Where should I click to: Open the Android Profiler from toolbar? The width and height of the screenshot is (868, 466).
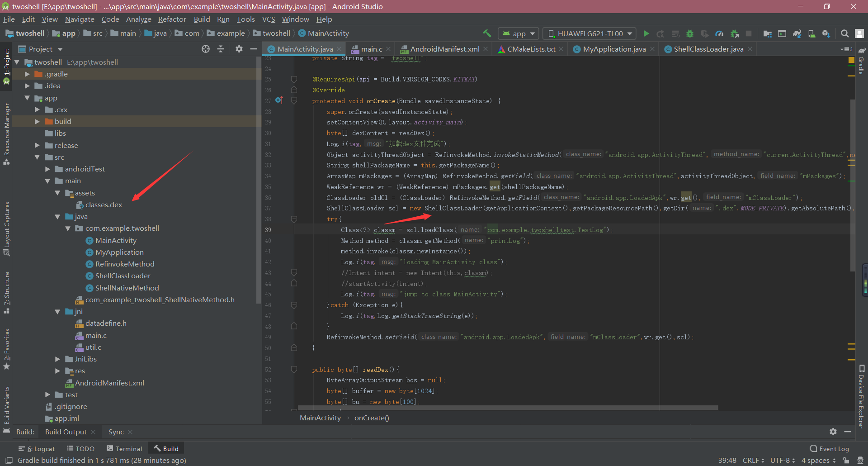click(x=719, y=33)
